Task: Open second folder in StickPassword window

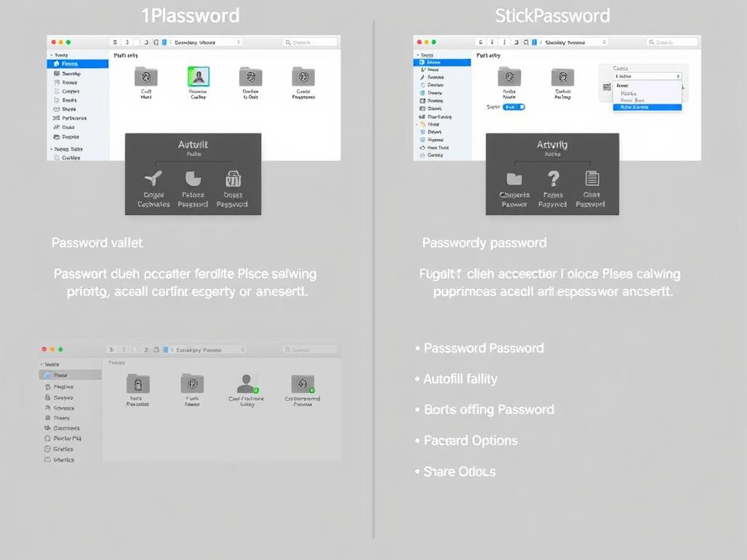Action: tap(562, 77)
